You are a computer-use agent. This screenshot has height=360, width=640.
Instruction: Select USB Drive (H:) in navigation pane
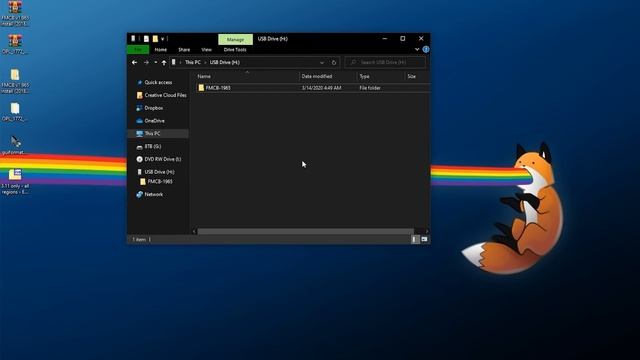pyautogui.click(x=159, y=172)
